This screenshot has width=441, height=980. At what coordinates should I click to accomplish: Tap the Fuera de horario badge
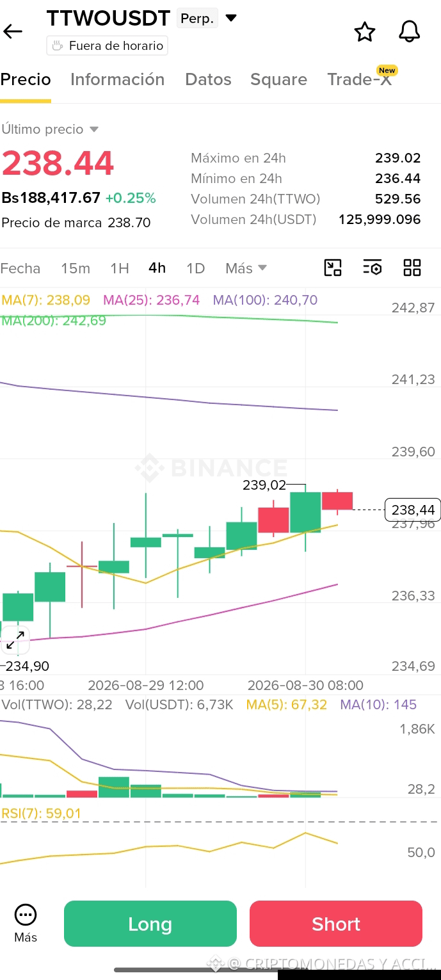pos(108,45)
